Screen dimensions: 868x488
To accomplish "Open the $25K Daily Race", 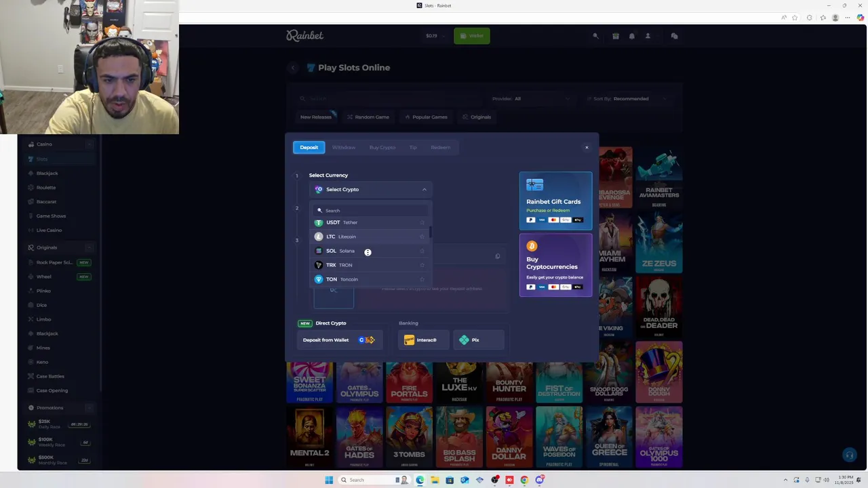I will click(x=58, y=424).
